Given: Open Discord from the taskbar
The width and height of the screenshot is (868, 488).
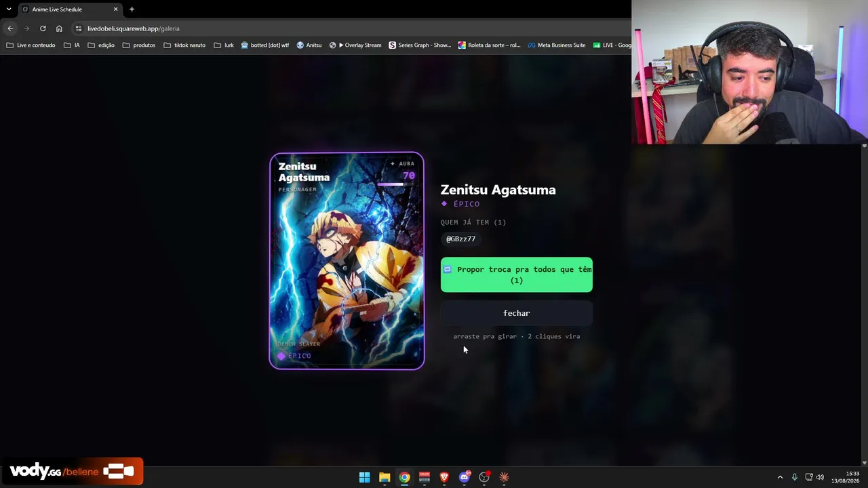Looking at the screenshot, I should click(465, 477).
